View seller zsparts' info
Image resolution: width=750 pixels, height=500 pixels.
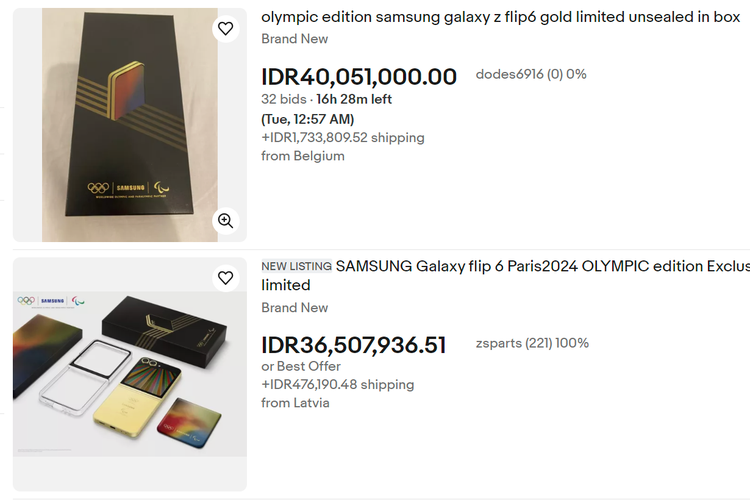[x=532, y=343]
